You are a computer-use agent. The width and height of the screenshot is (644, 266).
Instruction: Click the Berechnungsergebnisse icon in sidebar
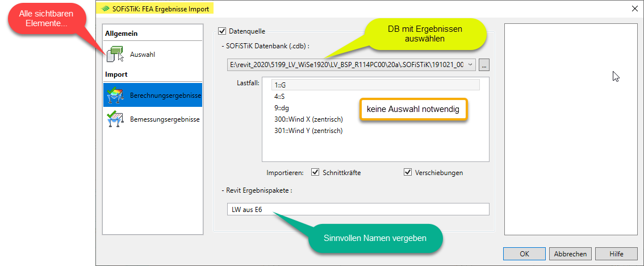[x=115, y=95]
